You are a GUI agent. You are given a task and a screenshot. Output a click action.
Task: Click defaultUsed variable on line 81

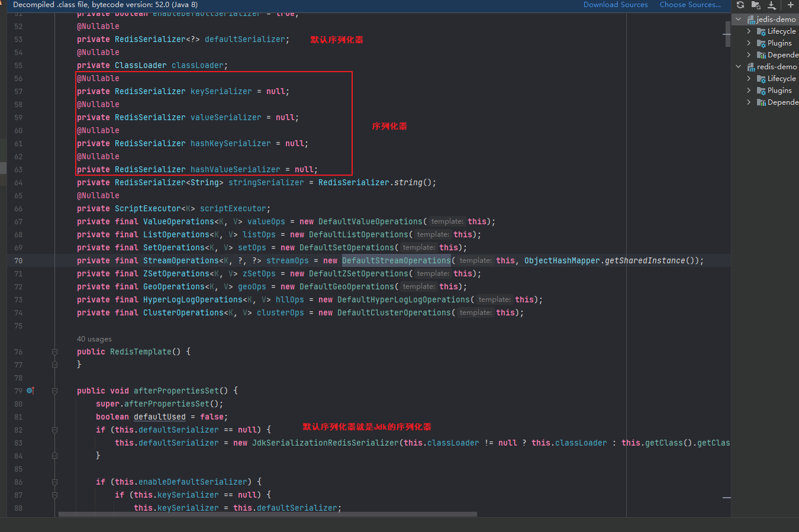point(160,417)
